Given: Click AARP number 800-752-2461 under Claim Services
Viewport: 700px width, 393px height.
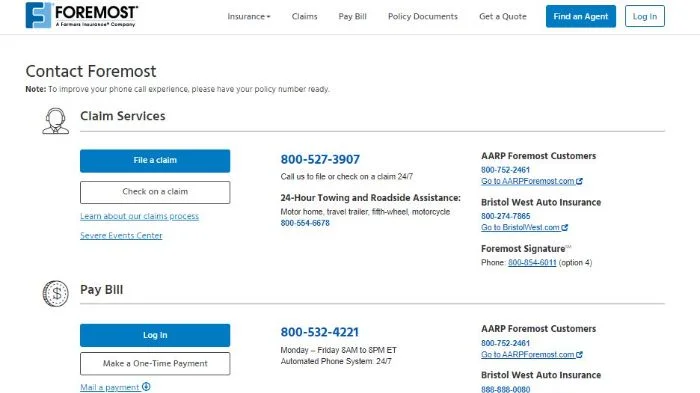Looking at the screenshot, I should coord(505,170).
